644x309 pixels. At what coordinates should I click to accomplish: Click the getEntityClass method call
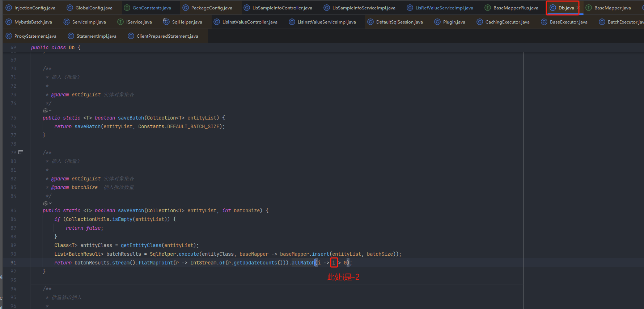[x=141, y=245]
